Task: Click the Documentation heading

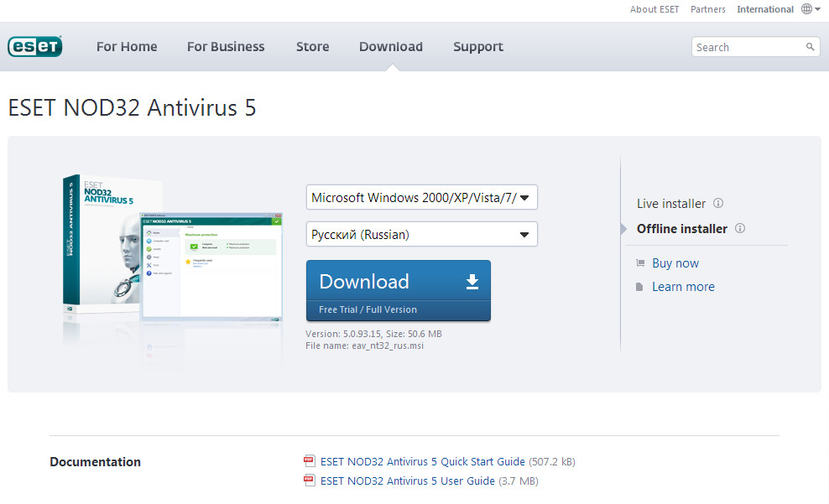Action: (x=95, y=462)
